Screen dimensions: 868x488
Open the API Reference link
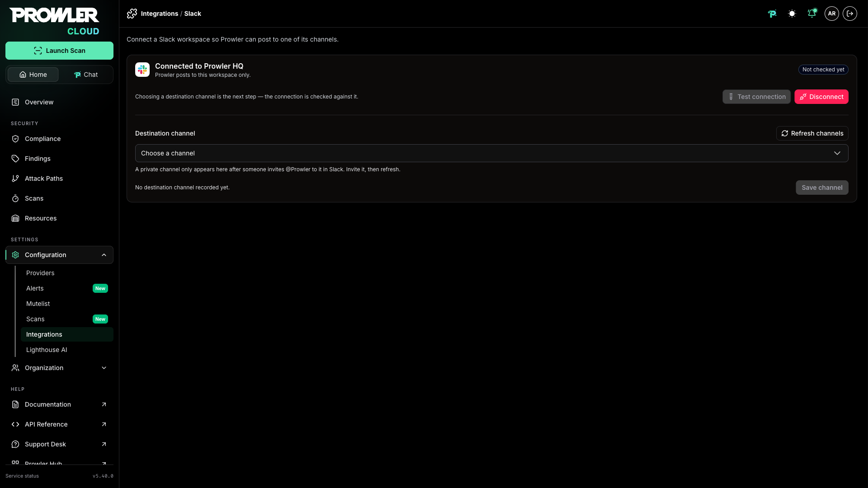[x=59, y=424]
